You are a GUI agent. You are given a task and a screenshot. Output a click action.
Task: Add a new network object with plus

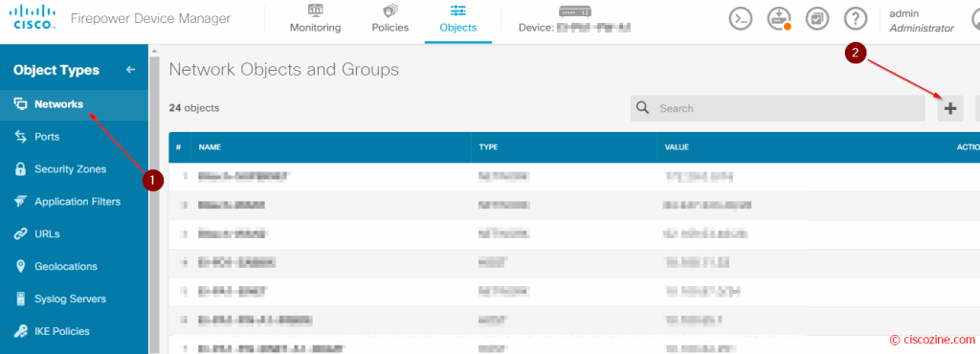coord(950,109)
